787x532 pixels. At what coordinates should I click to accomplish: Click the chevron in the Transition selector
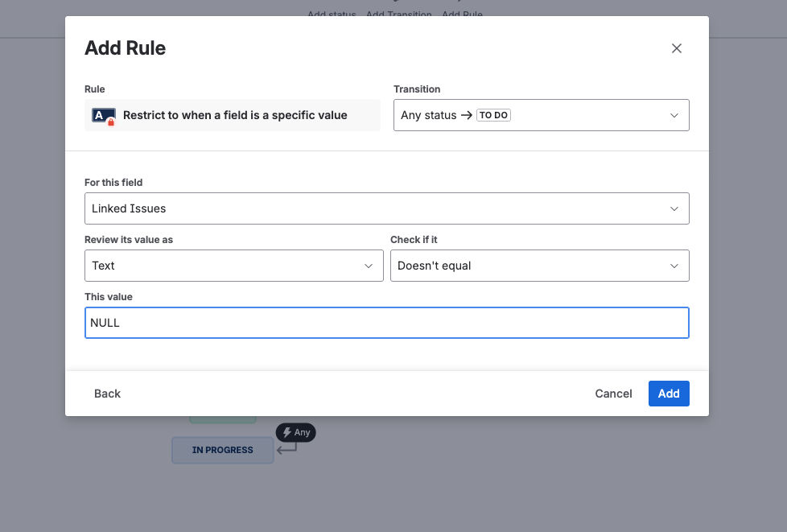coord(674,115)
